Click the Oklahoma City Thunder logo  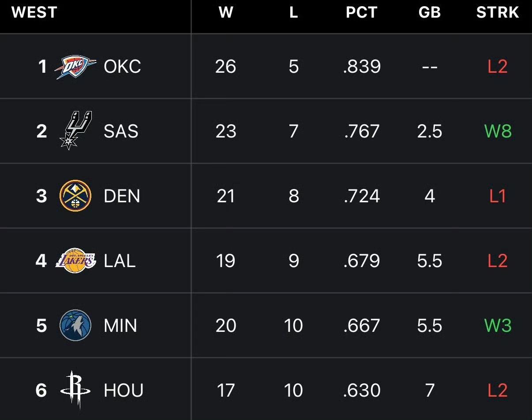(75, 67)
